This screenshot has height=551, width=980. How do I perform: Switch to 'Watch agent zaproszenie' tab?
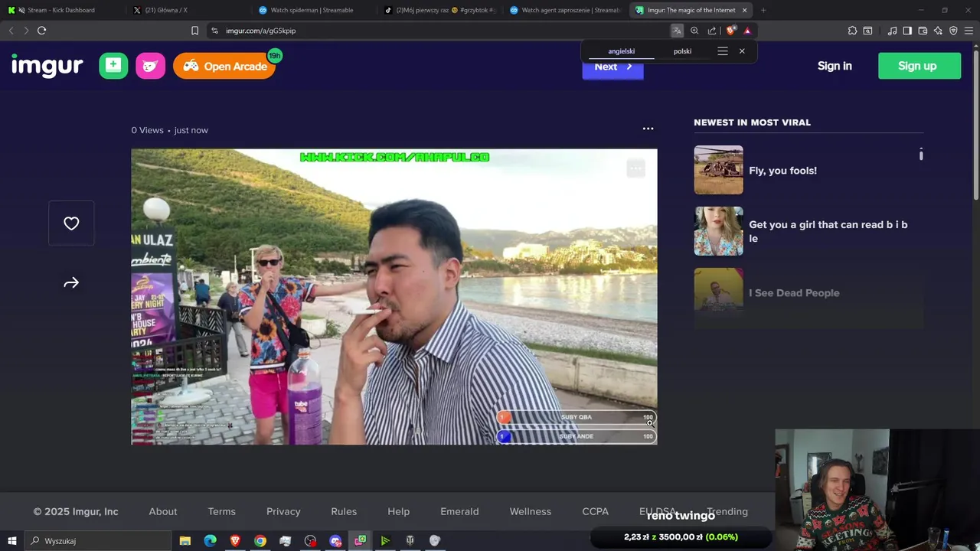coord(565,10)
